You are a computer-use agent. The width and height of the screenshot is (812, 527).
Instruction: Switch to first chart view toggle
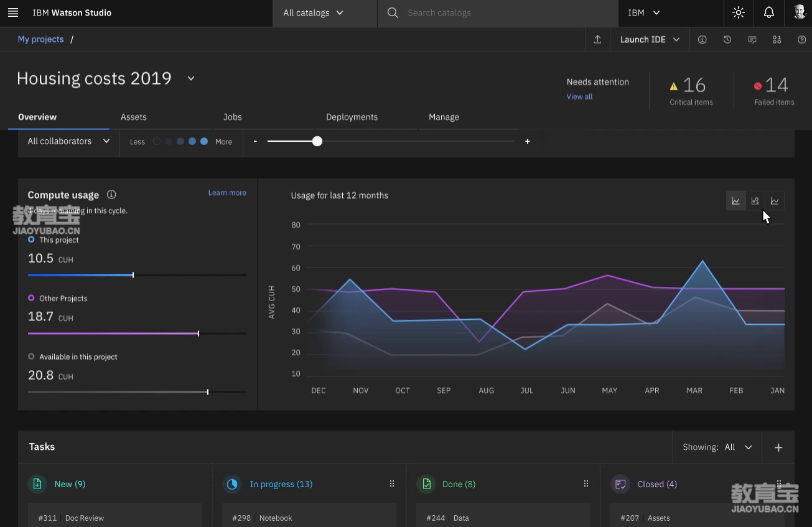pyautogui.click(x=736, y=201)
